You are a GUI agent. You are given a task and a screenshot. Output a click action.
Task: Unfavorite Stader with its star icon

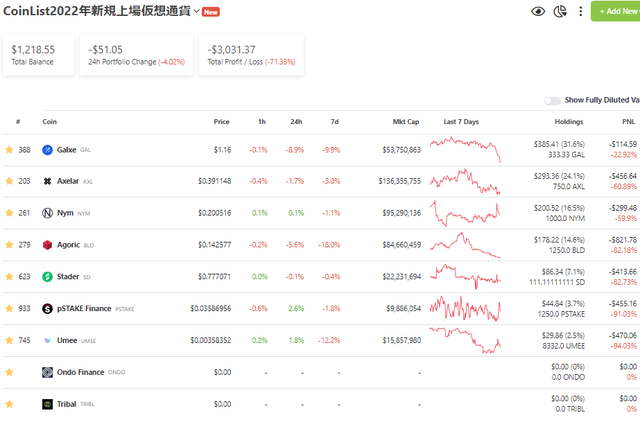pyautogui.click(x=9, y=276)
